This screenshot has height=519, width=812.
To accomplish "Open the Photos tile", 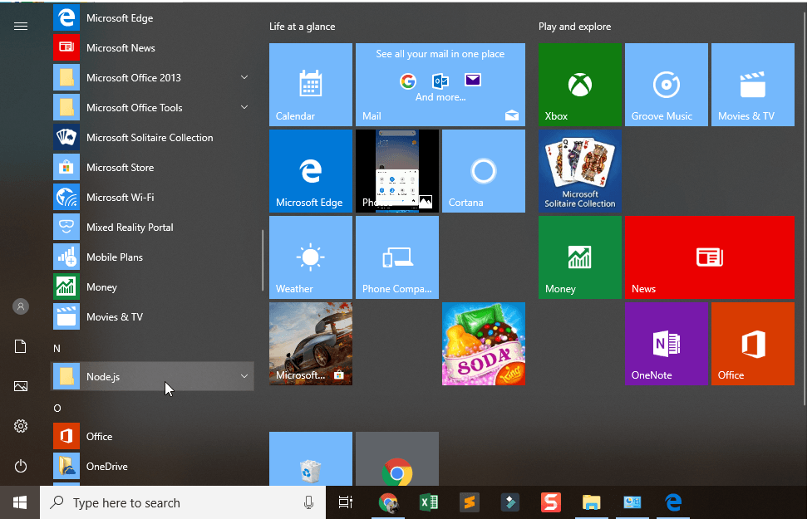I will click(397, 171).
